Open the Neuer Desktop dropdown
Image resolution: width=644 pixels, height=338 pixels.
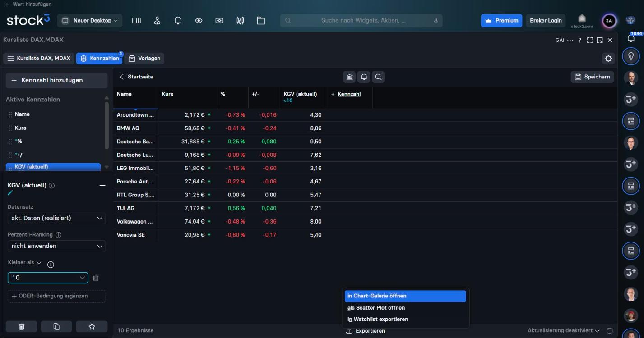click(90, 21)
